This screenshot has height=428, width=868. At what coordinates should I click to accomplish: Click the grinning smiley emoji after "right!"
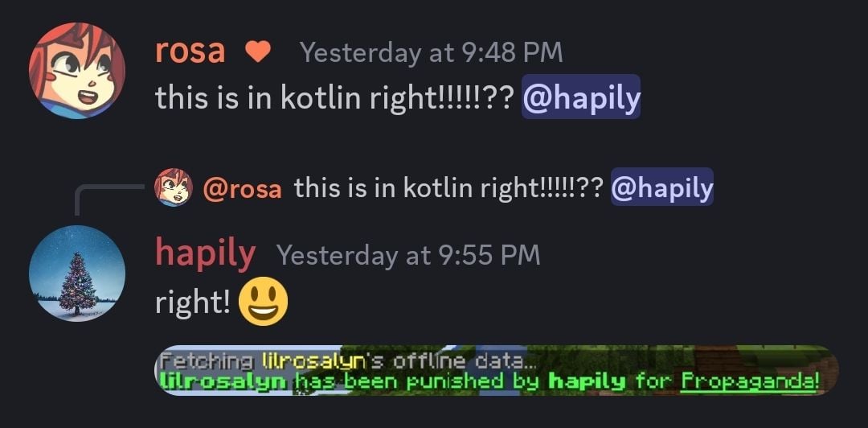click(x=263, y=301)
